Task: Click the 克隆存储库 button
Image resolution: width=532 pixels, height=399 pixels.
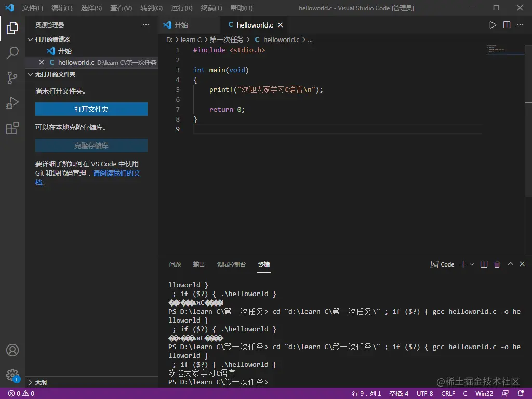Action: point(91,145)
